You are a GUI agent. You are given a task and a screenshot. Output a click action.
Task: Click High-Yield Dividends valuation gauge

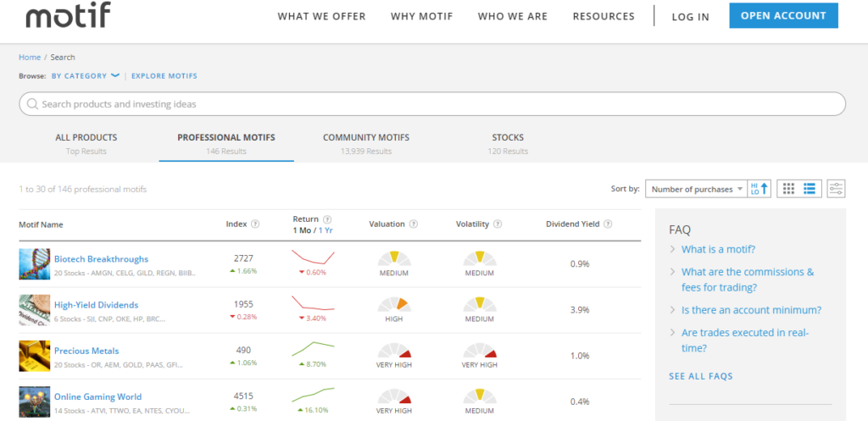tap(393, 304)
